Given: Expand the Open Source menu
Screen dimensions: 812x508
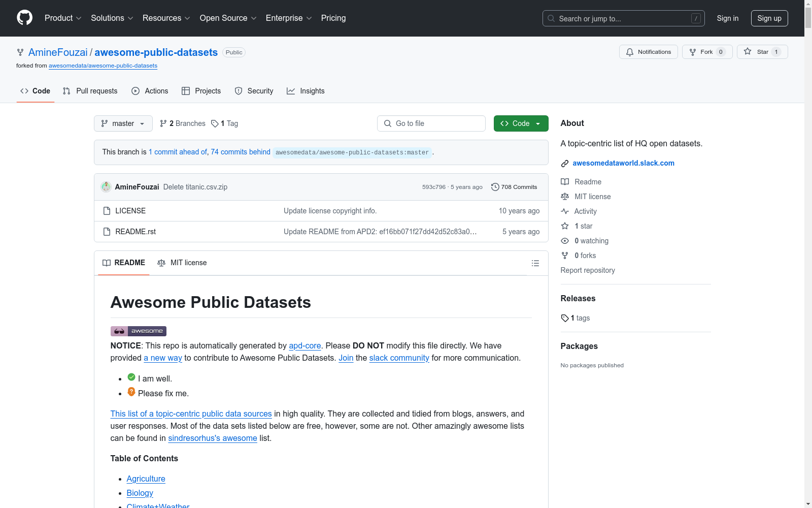Looking at the screenshot, I should pos(228,18).
